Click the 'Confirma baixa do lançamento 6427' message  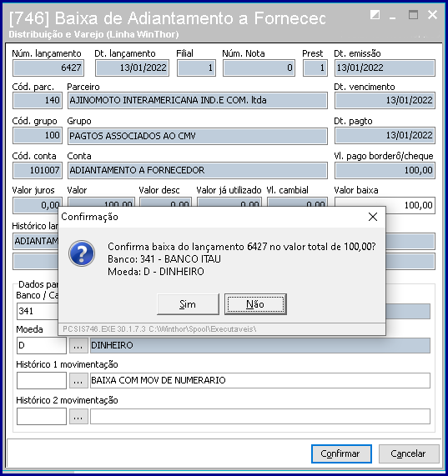242,247
